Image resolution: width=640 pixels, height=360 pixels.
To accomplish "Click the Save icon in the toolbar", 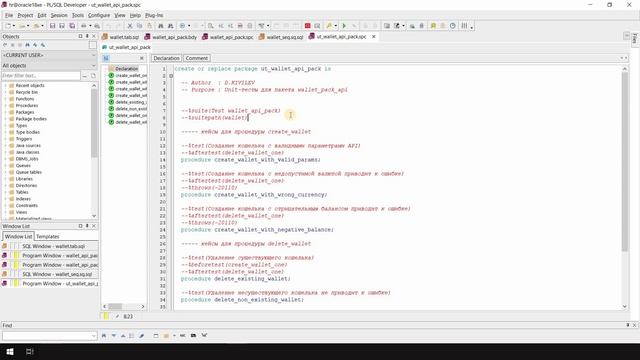I will click(x=52, y=26).
